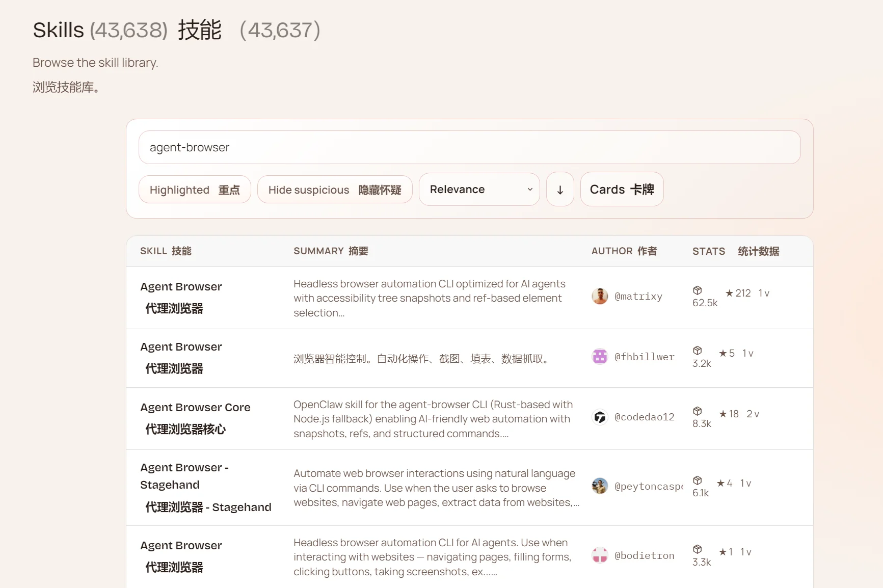
Task: Open @matrixy author profile link
Action: pos(638,297)
